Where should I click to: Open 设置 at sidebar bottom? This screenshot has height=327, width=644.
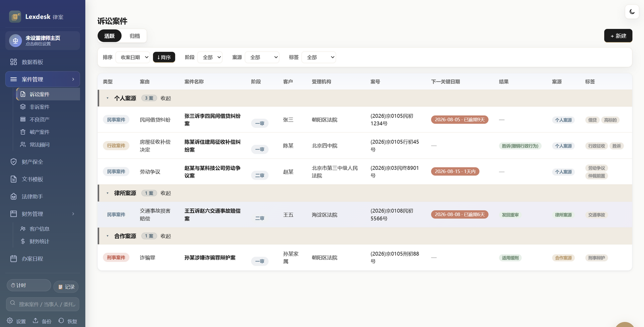pos(16,321)
